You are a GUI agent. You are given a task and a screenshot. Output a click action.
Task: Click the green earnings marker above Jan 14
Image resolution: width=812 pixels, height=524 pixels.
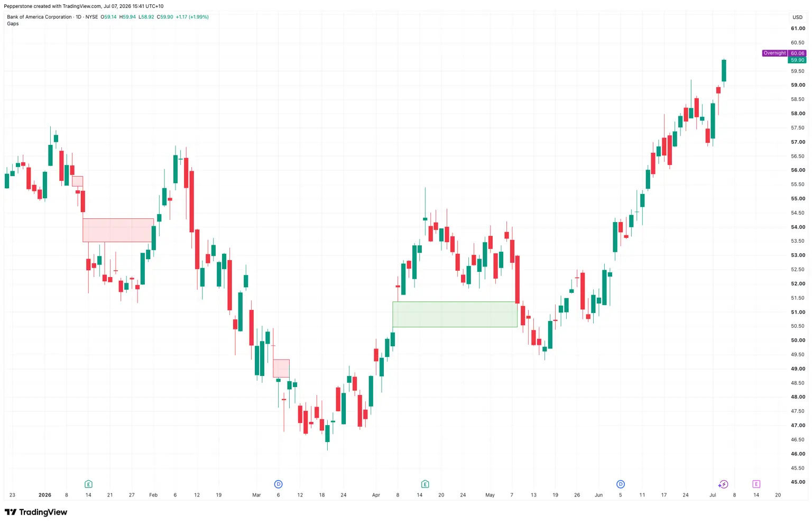pyautogui.click(x=88, y=484)
